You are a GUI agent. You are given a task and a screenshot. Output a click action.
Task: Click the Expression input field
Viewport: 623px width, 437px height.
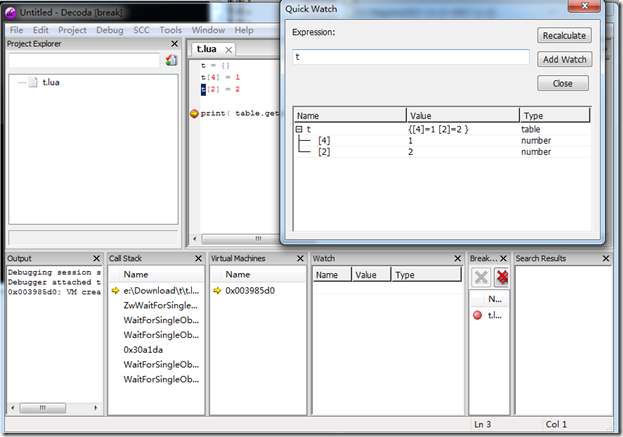[x=411, y=57]
